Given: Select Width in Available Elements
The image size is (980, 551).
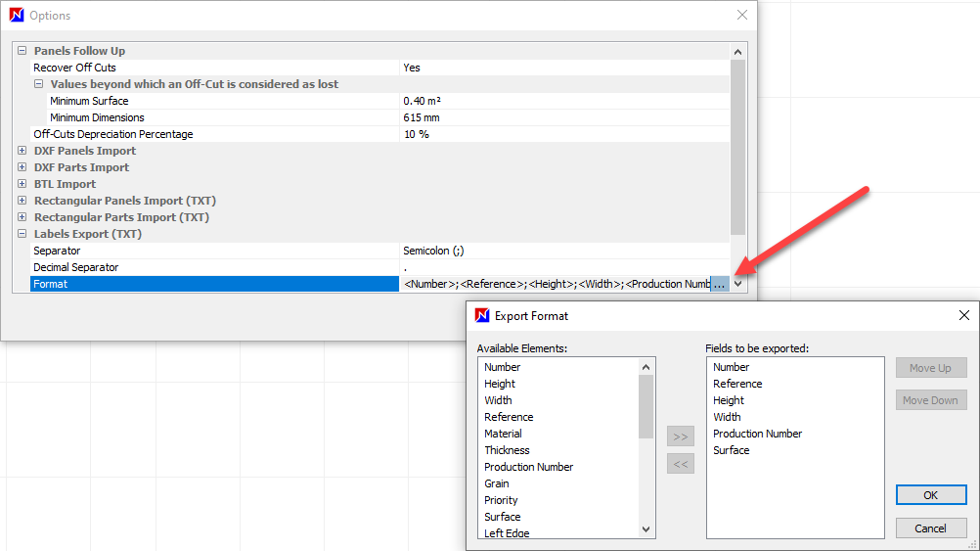Looking at the screenshot, I should click(x=498, y=400).
